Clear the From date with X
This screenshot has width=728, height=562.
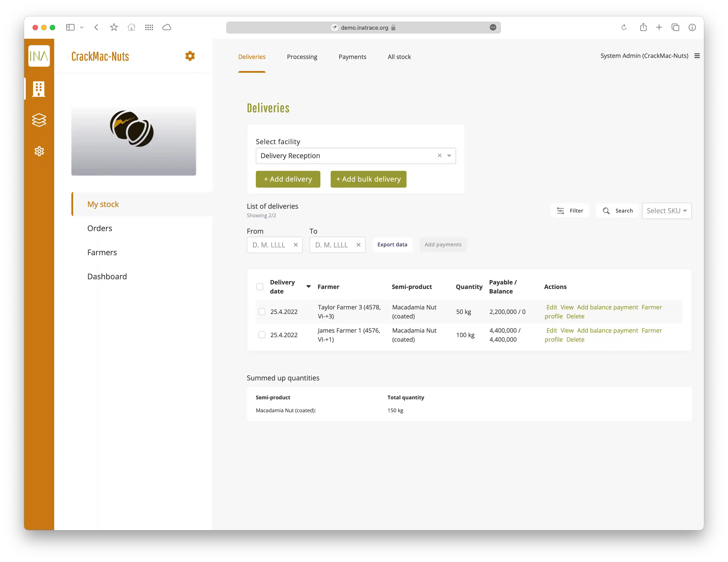[296, 245]
